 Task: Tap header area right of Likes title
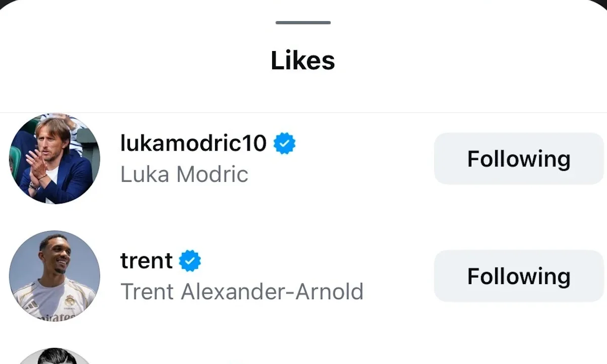point(470,61)
